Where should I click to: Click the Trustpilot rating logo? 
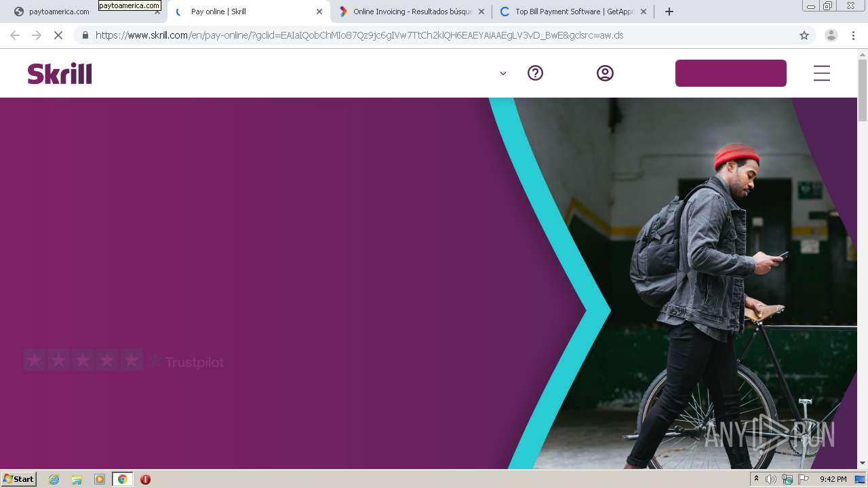pos(123,361)
